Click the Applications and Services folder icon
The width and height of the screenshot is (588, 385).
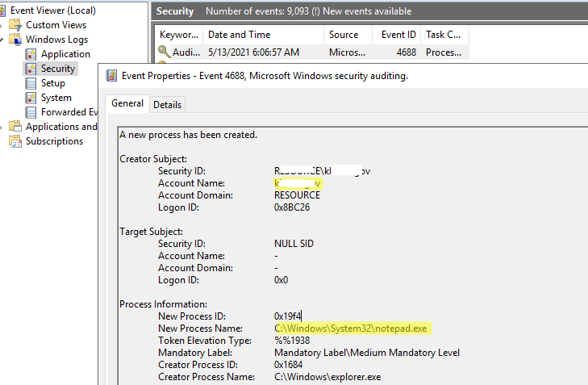[x=15, y=127]
